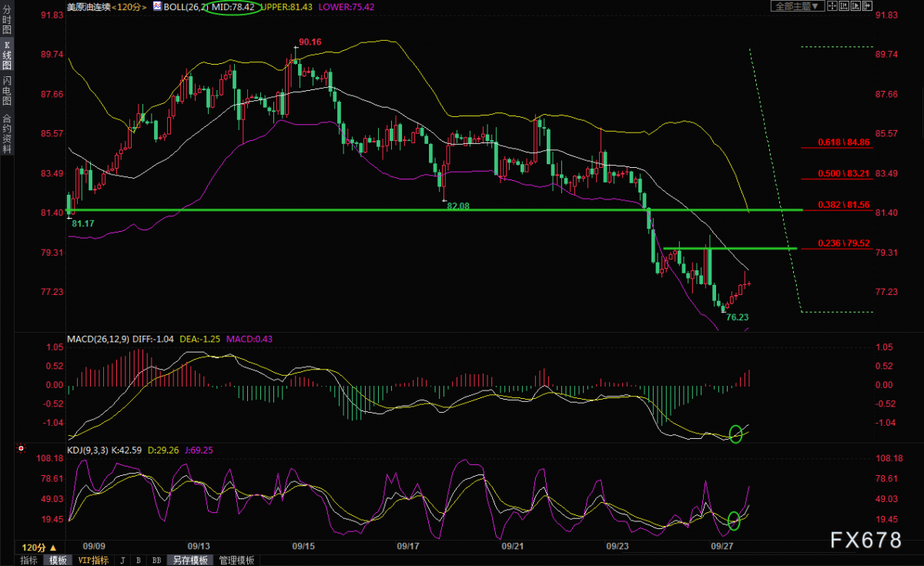Click the second chart-axis icon at top right
924x566 pixels.
point(844,6)
